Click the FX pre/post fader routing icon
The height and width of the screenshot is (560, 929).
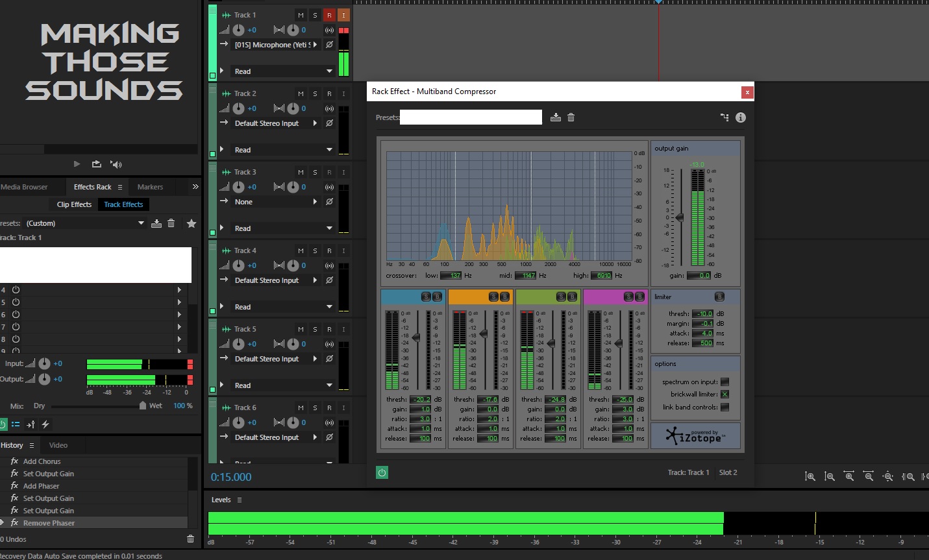click(x=31, y=424)
